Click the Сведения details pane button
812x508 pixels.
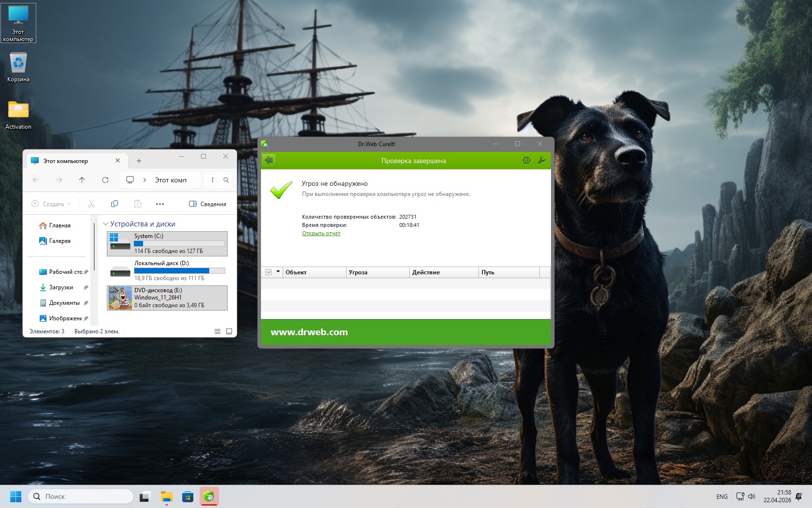207,204
